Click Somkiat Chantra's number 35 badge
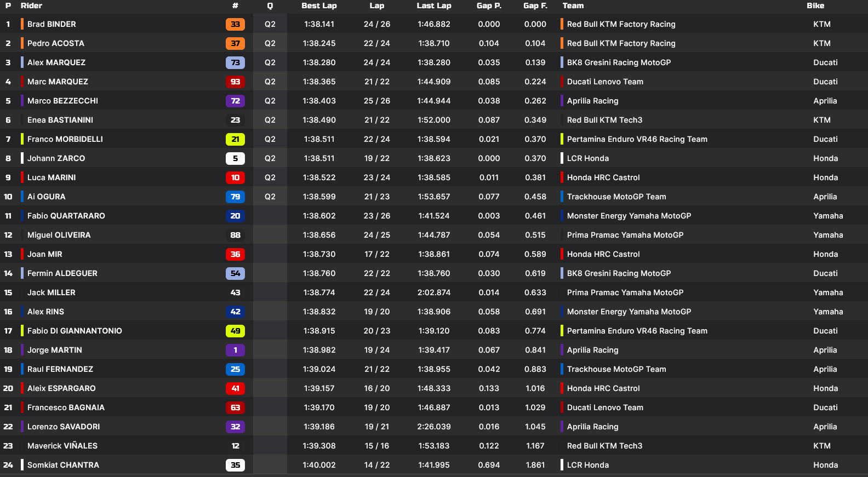 pos(235,465)
